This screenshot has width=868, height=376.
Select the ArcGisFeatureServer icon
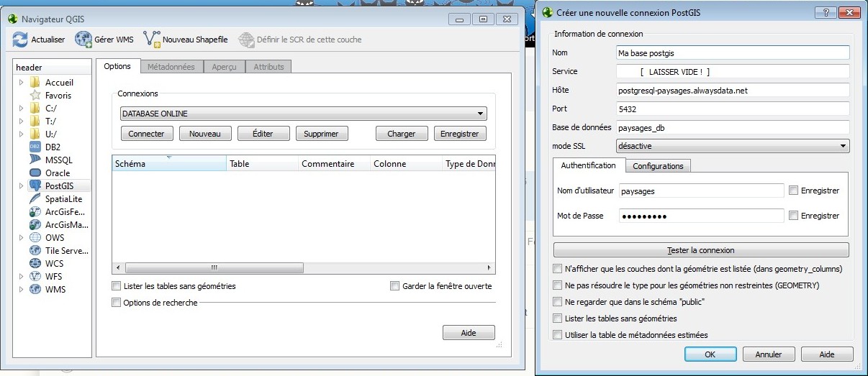[35, 212]
